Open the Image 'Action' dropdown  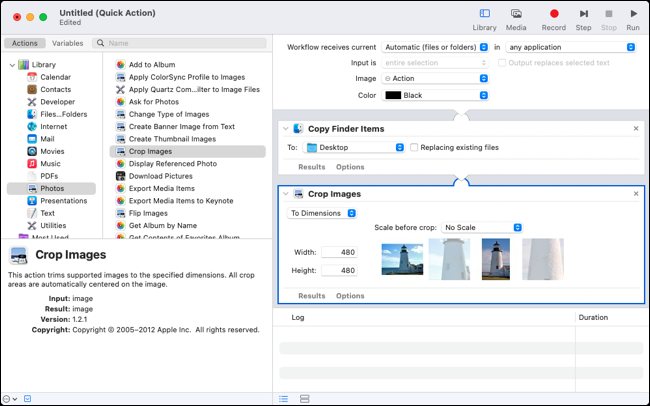(435, 78)
